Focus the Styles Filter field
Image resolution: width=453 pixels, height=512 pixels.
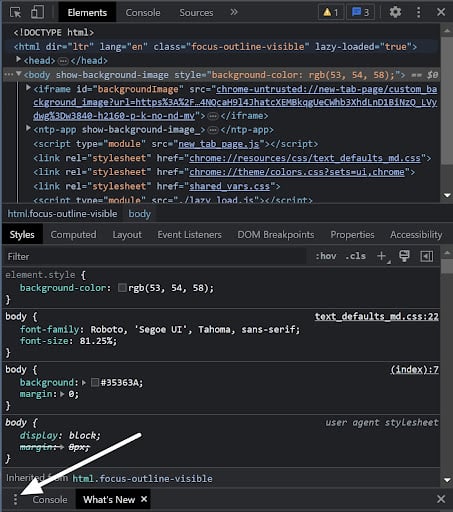154,256
